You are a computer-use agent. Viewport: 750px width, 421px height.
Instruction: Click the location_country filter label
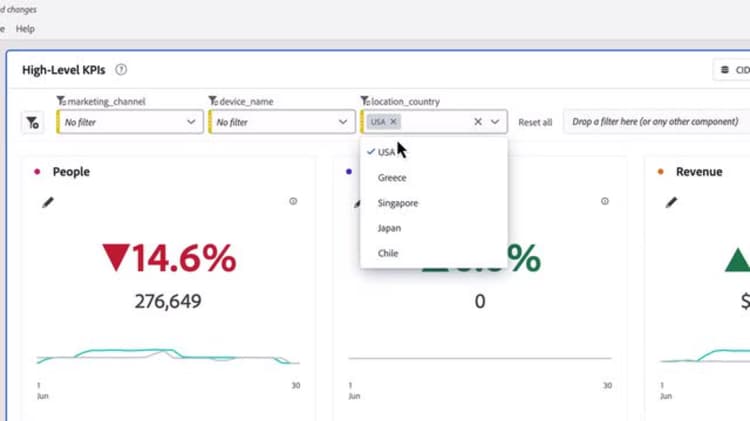[406, 101]
